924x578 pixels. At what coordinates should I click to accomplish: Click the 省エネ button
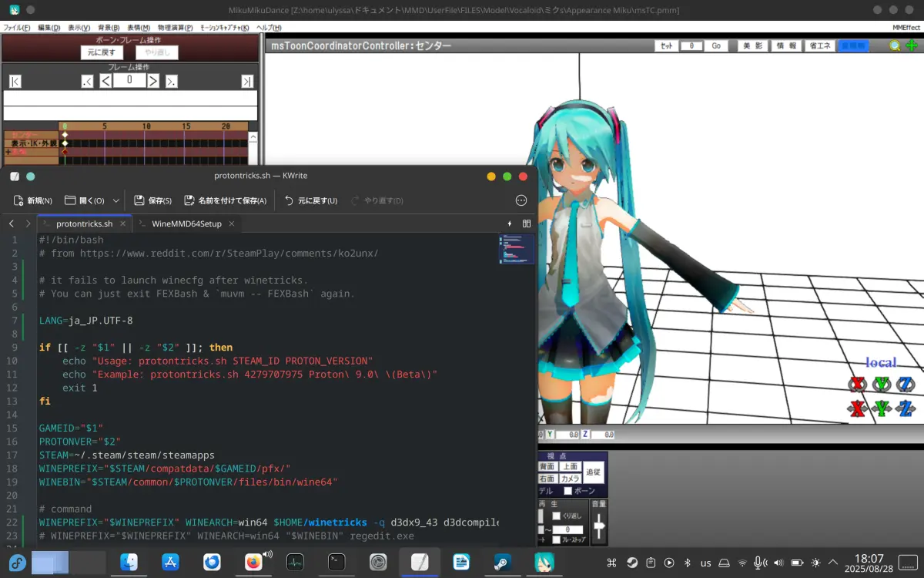pos(819,45)
